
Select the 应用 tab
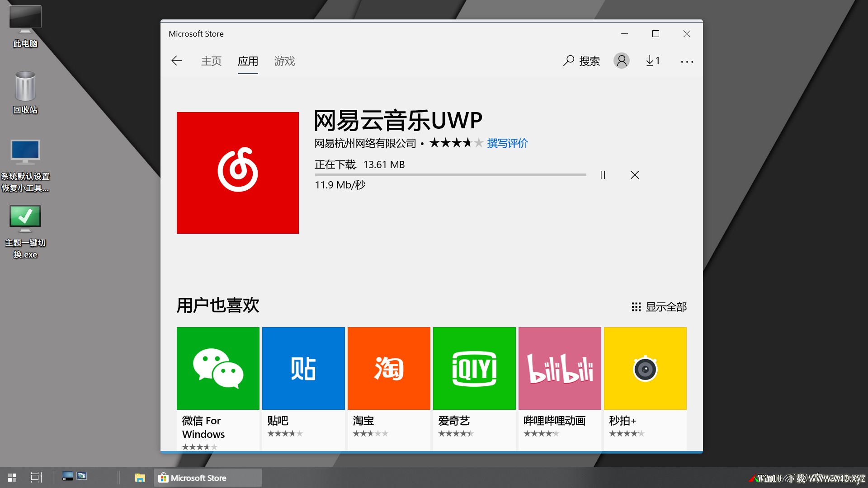click(248, 61)
